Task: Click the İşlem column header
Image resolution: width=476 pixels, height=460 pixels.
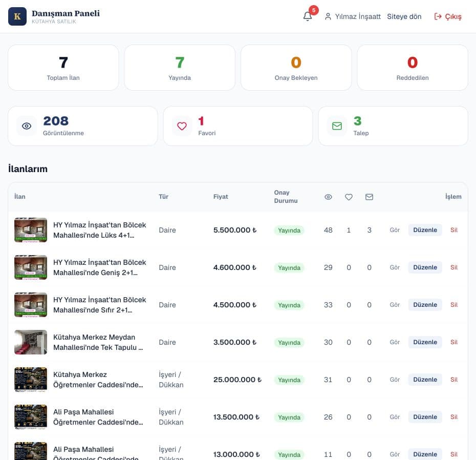Action: 453,197
